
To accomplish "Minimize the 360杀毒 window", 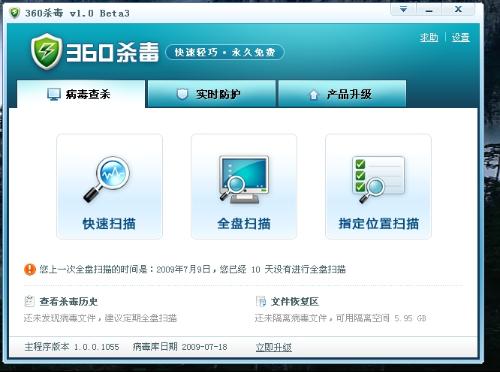I will (429, 10).
